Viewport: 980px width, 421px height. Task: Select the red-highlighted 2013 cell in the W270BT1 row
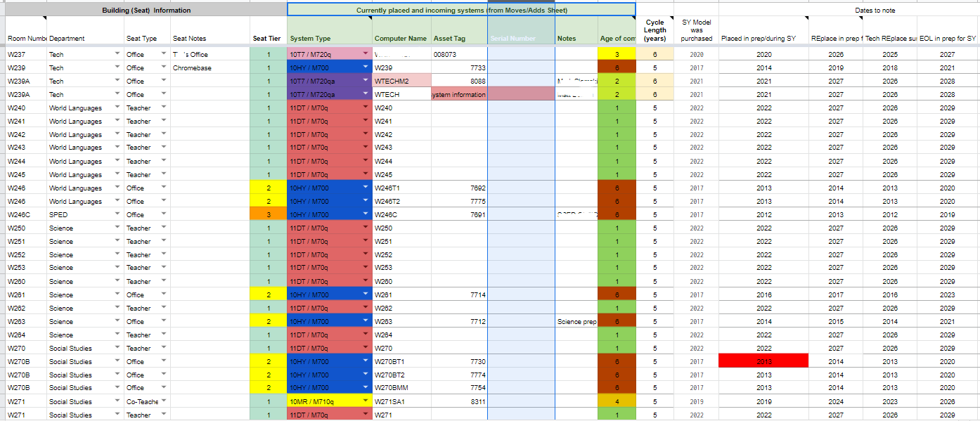click(762, 360)
